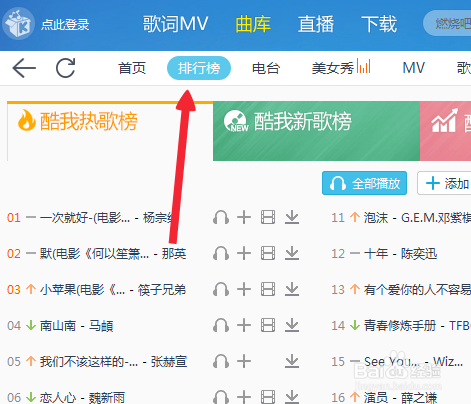The width and height of the screenshot is (471, 404).
Task: Open the pink rising chart tab
Action: (x=445, y=131)
